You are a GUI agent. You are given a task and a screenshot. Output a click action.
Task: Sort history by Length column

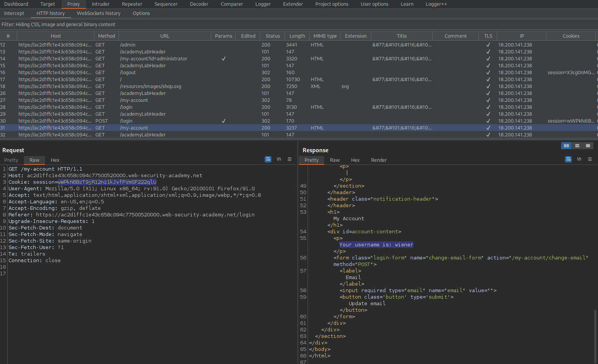(297, 36)
